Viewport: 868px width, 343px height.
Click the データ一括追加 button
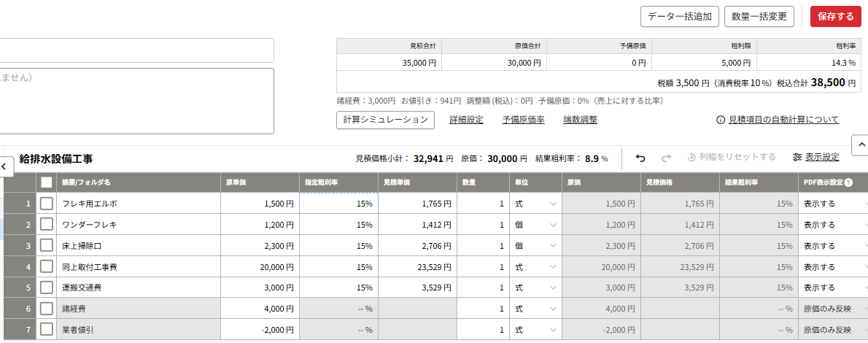click(x=679, y=16)
